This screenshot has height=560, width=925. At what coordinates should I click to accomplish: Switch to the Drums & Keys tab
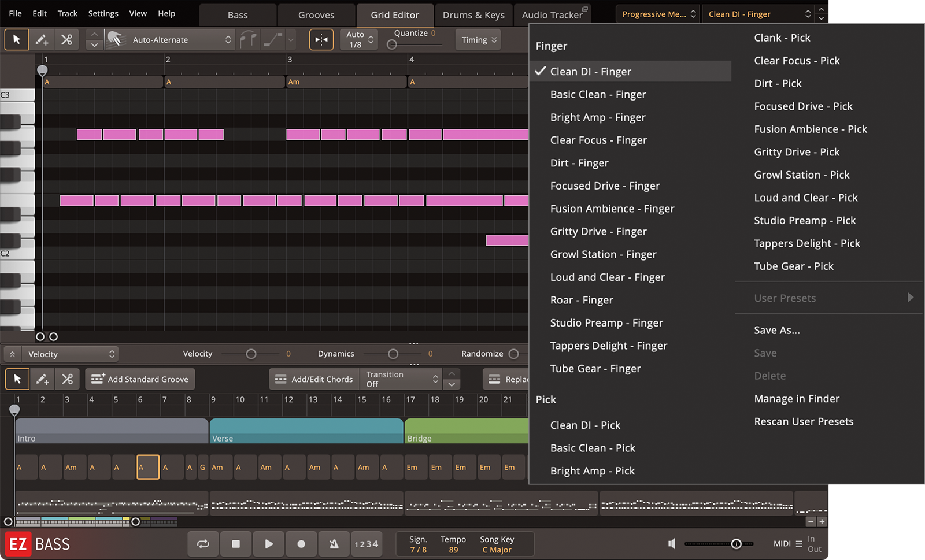(x=473, y=15)
